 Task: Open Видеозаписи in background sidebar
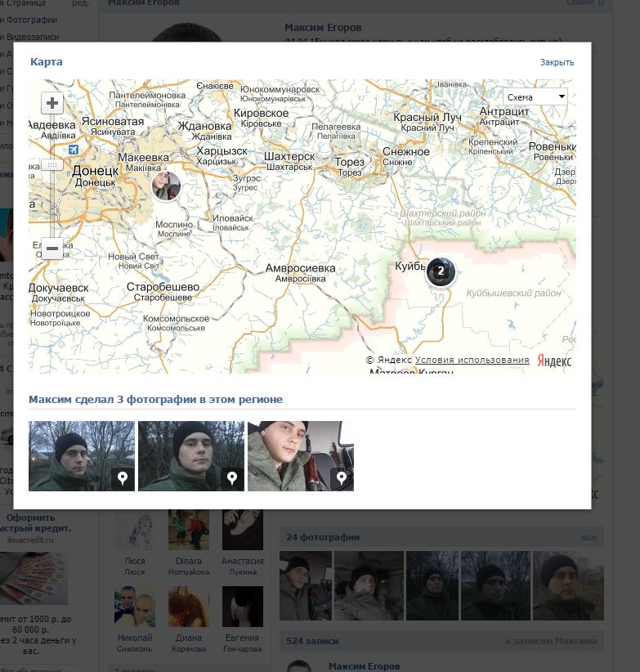33,37
